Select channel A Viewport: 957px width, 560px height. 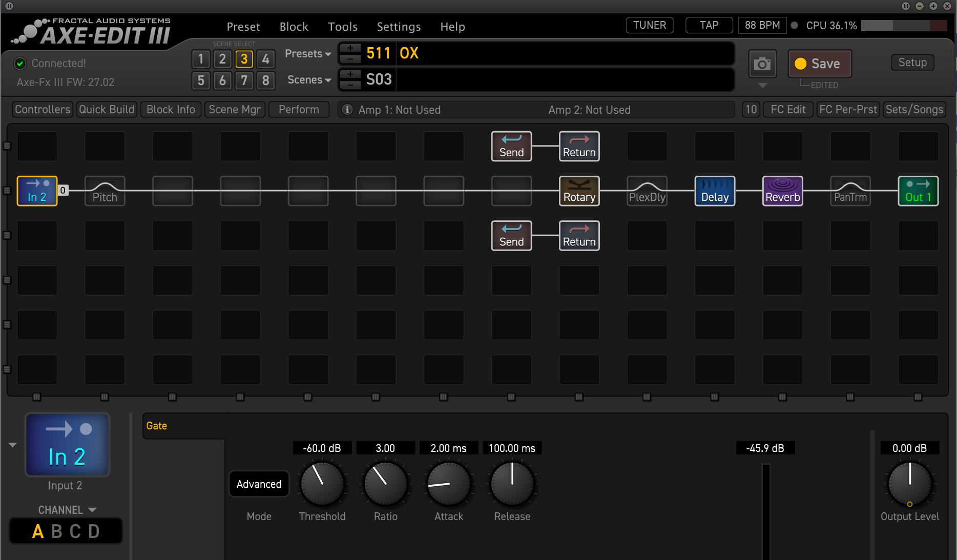(38, 531)
